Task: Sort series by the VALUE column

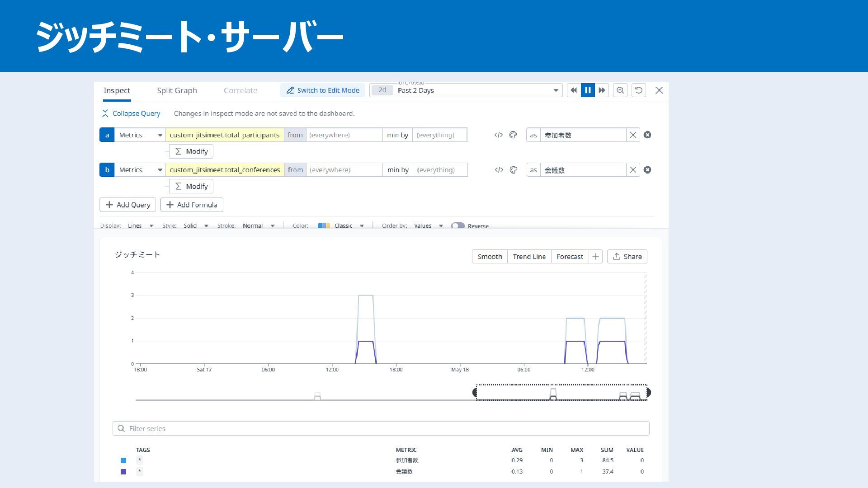Action: click(635, 450)
